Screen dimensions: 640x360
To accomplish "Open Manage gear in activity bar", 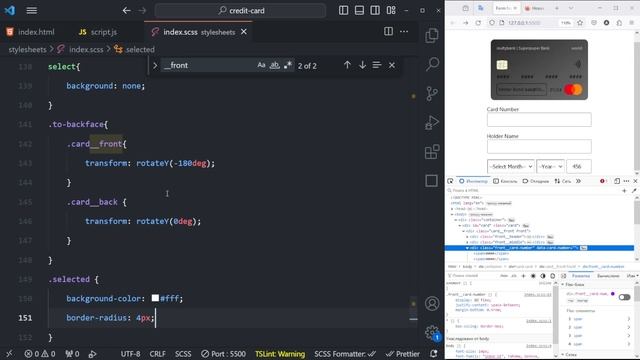I will (432, 332).
